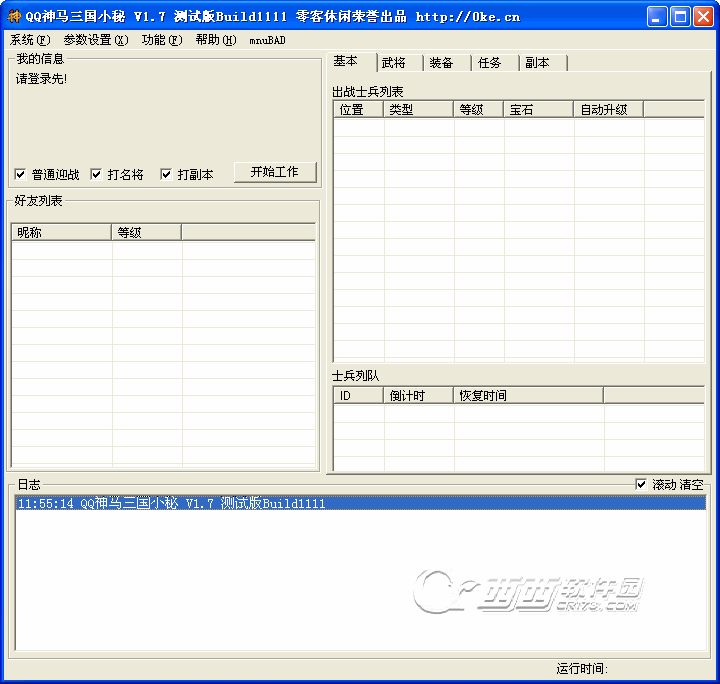
Task: Switch to the 装备 tab
Action: [441, 63]
